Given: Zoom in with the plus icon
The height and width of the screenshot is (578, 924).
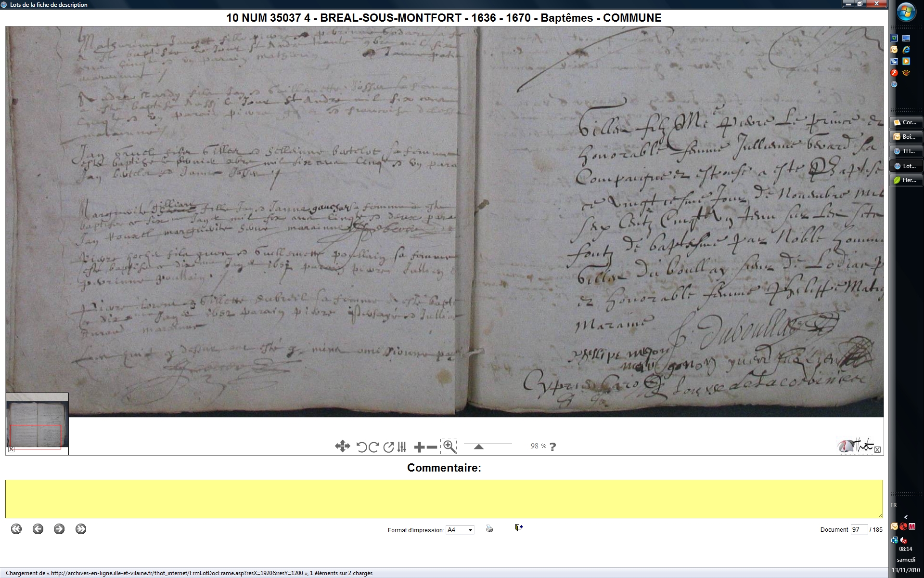Looking at the screenshot, I should point(419,447).
